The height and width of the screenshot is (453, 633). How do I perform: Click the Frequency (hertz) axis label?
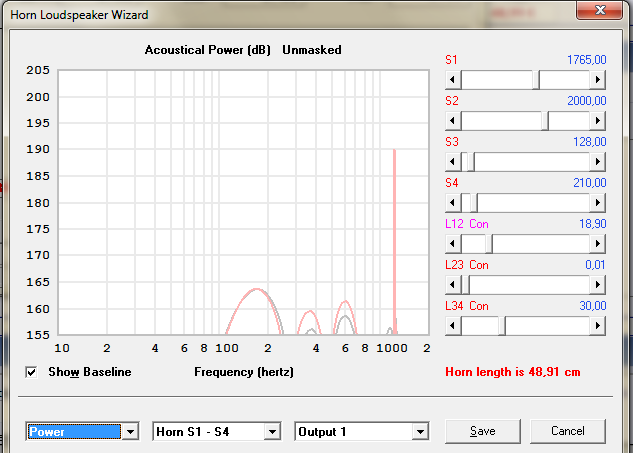(244, 372)
